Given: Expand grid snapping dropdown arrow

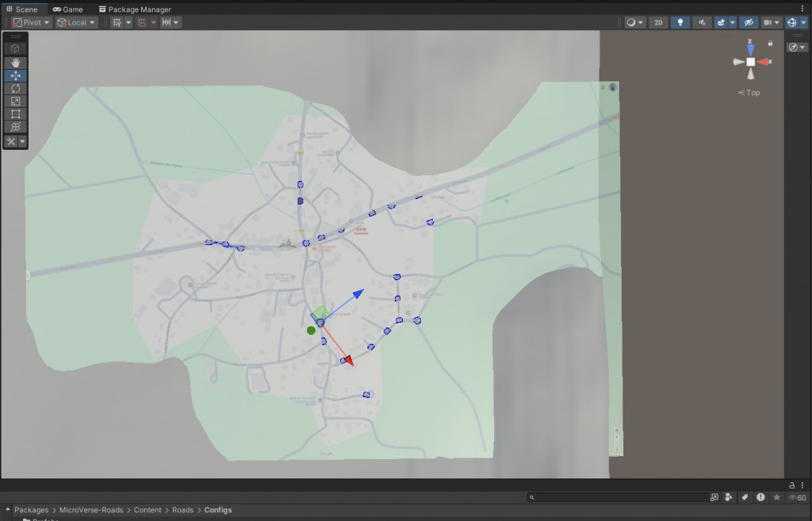Looking at the screenshot, I should click(x=153, y=22).
